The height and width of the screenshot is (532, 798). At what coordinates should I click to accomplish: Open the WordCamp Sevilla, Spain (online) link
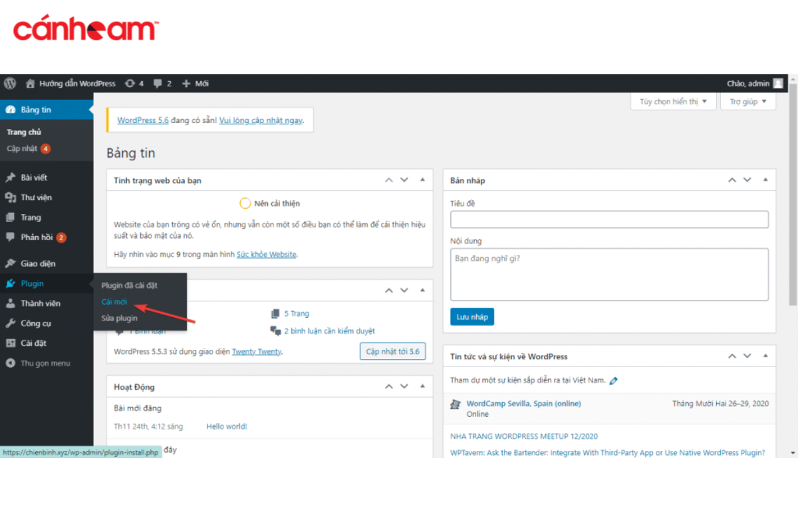[523, 404]
